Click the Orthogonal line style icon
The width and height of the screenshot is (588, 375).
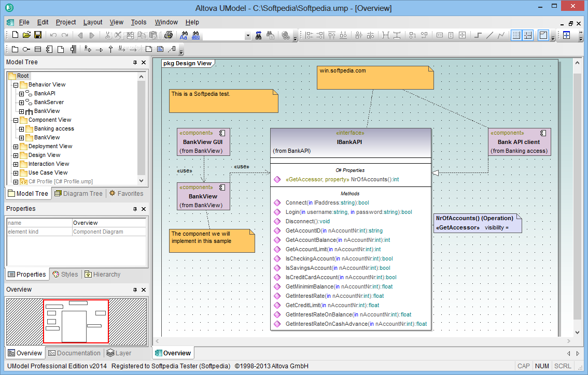click(x=478, y=35)
